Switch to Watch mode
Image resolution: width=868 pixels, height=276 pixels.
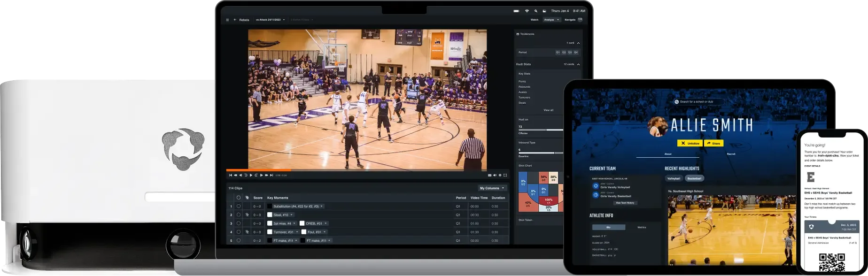535,20
